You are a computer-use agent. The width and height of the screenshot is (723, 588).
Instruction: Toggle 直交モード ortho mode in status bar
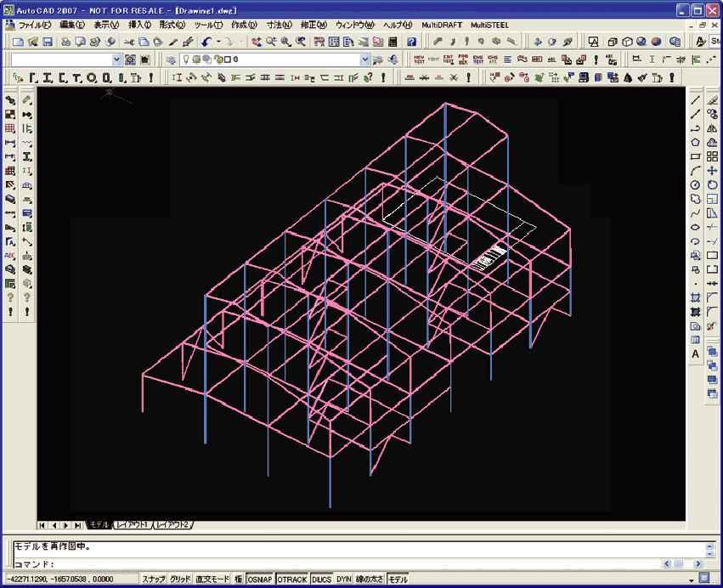point(212,579)
